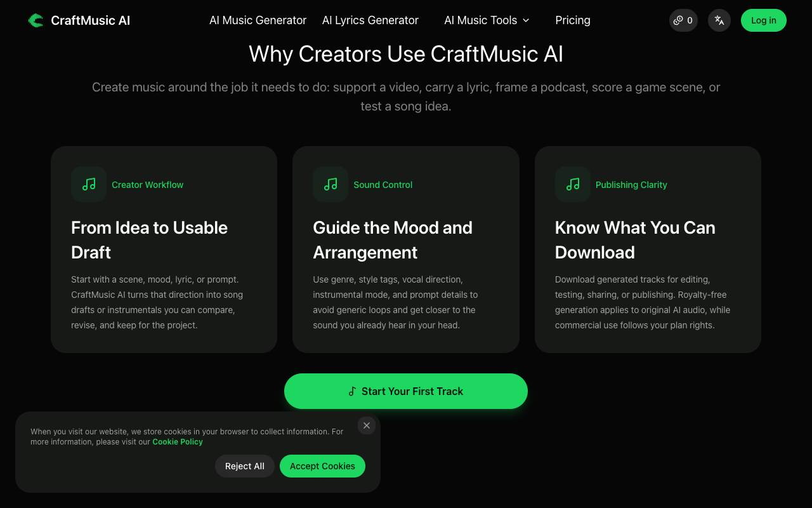The width and height of the screenshot is (812, 508).
Task: Click the CraftMusic AI brand name
Action: [x=90, y=20]
